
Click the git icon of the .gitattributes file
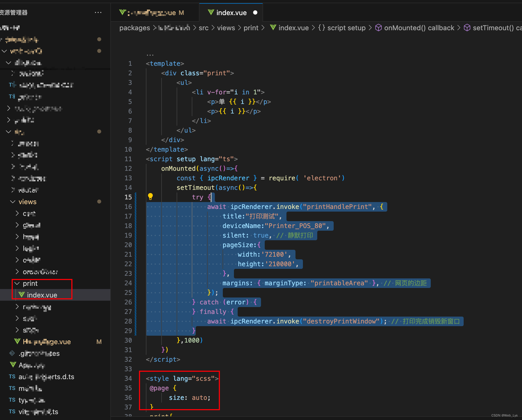click(x=12, y=353)
